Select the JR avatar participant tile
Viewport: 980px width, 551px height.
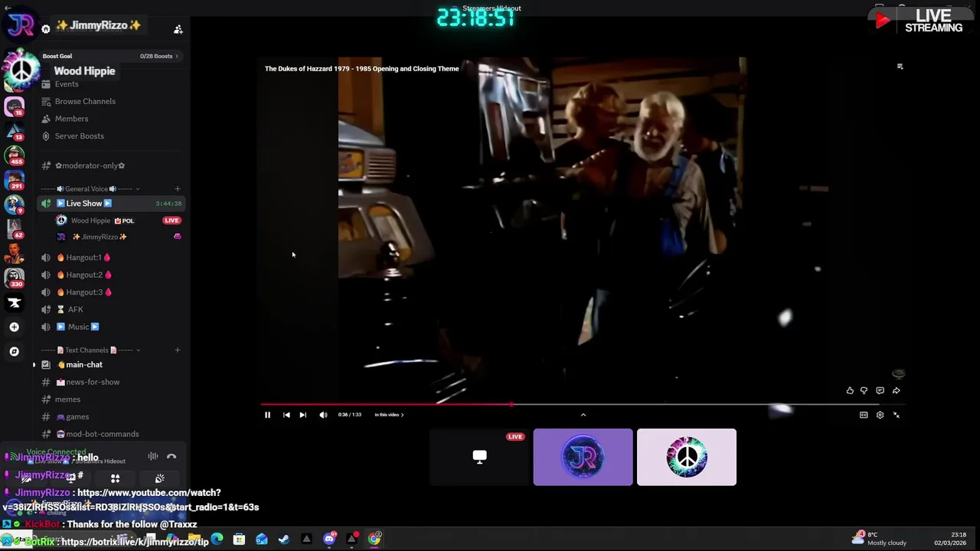pos(583,457)
